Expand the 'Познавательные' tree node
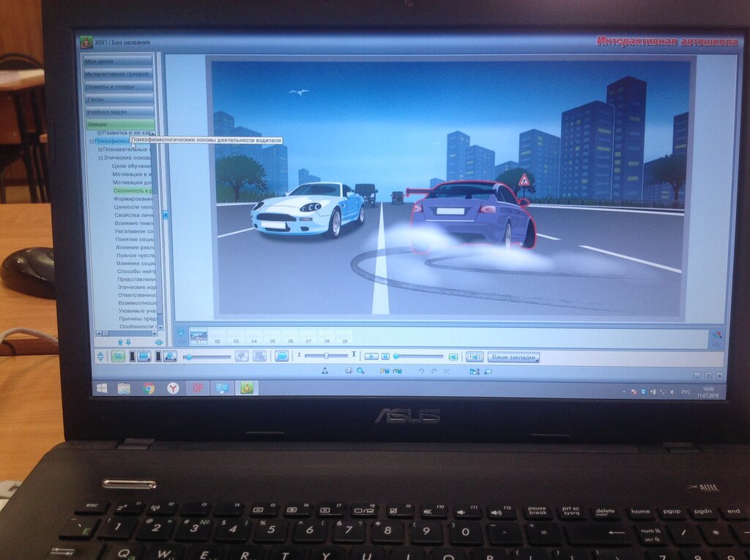The height and width of the screenshot is (560, 750). coord(100,149)
